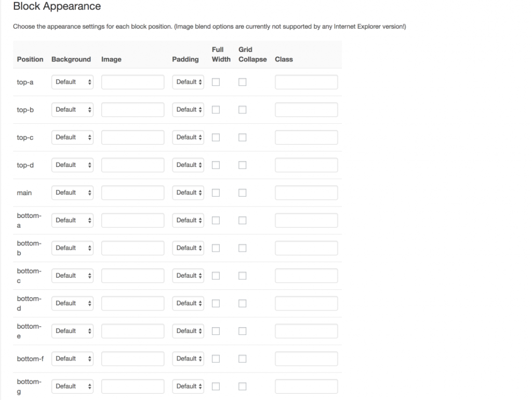Click the Image field for top-a
The width and height of the screenshot is (532, 400).
[132, 82]
